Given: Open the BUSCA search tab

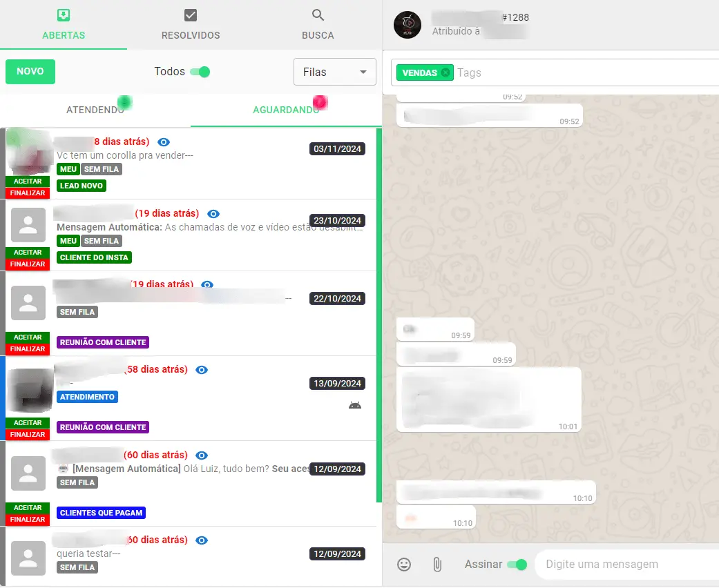Looking at the screenshot, I should [318, 25].
